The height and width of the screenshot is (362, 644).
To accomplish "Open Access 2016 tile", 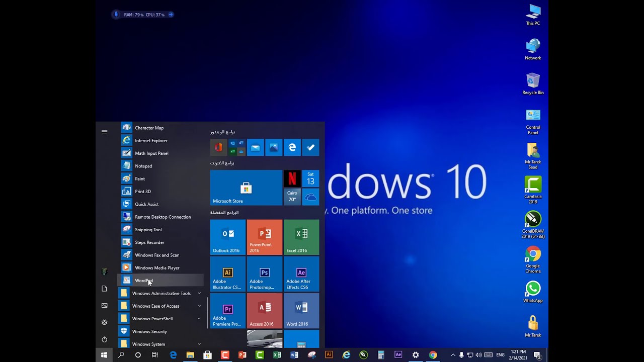I will [x=265, y=311].
